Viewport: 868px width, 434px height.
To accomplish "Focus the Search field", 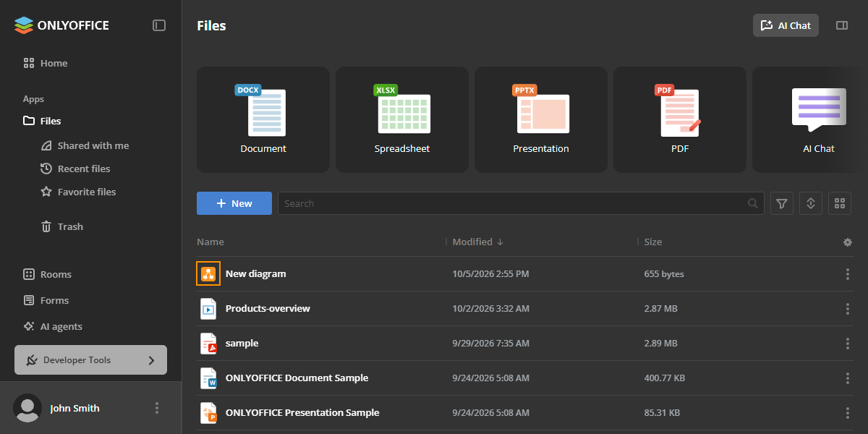I will tap(521, 203).
